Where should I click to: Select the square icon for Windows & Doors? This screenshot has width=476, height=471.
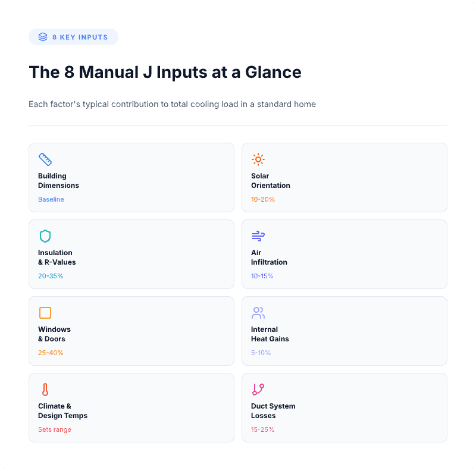pyautogui.click(x=45, y=313)
